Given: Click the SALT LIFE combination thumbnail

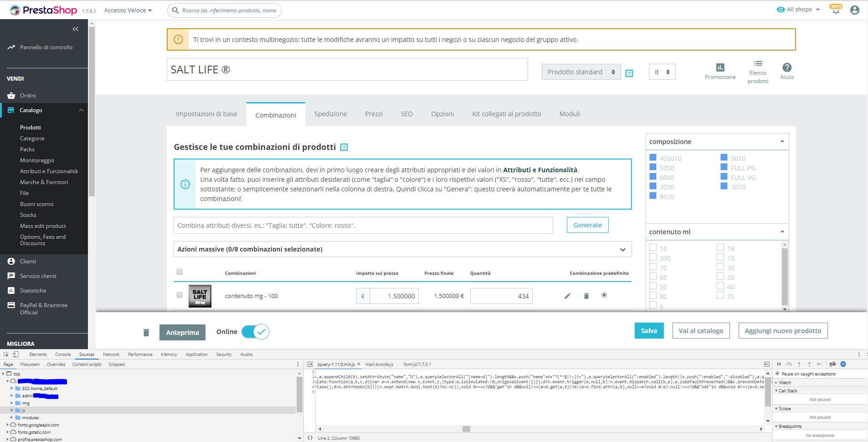Looking at the screenshot, I should coord(200,296).
